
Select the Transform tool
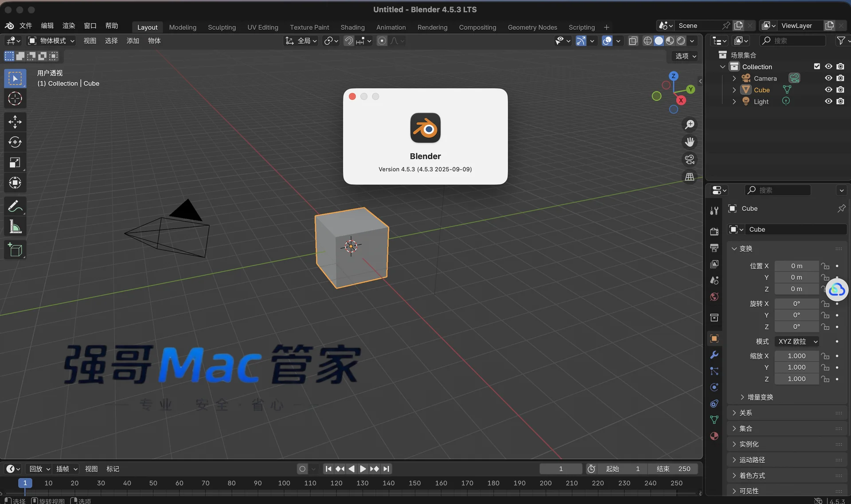click(15, 183)
